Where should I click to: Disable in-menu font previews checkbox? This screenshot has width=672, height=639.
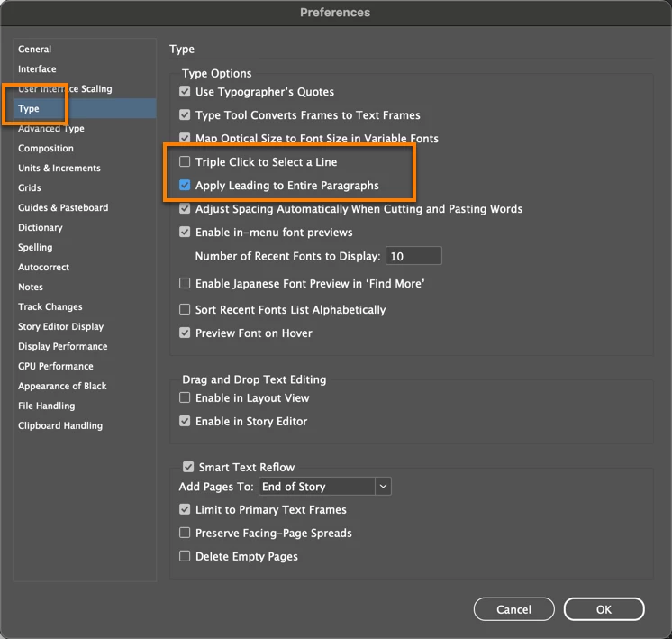click(185, 232)
